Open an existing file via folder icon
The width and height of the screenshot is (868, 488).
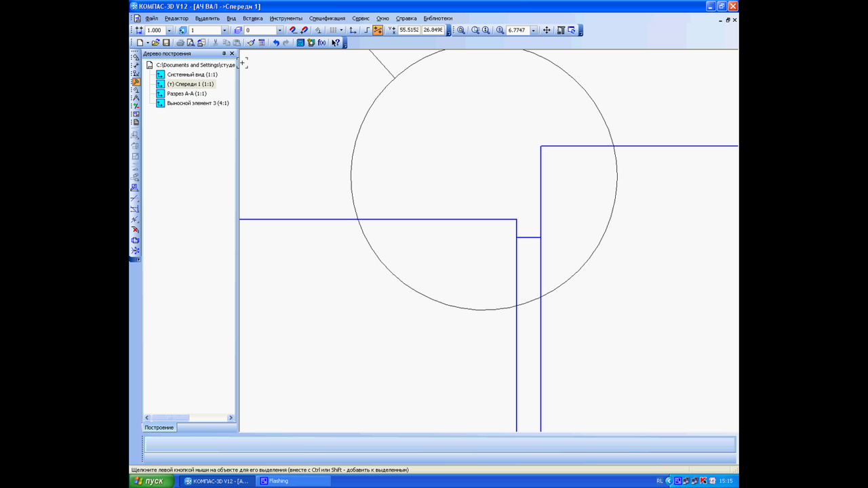[155, 43]
